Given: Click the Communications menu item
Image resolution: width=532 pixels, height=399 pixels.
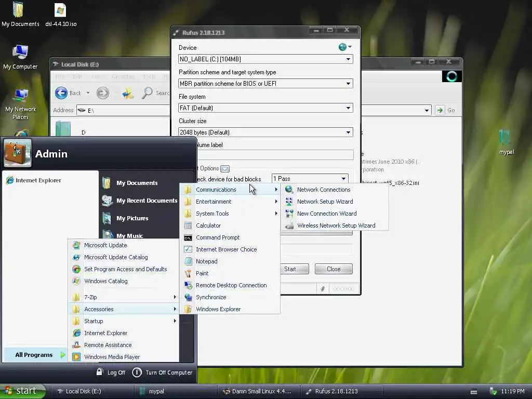Looking at the screenshot, I should coord(230,190).
